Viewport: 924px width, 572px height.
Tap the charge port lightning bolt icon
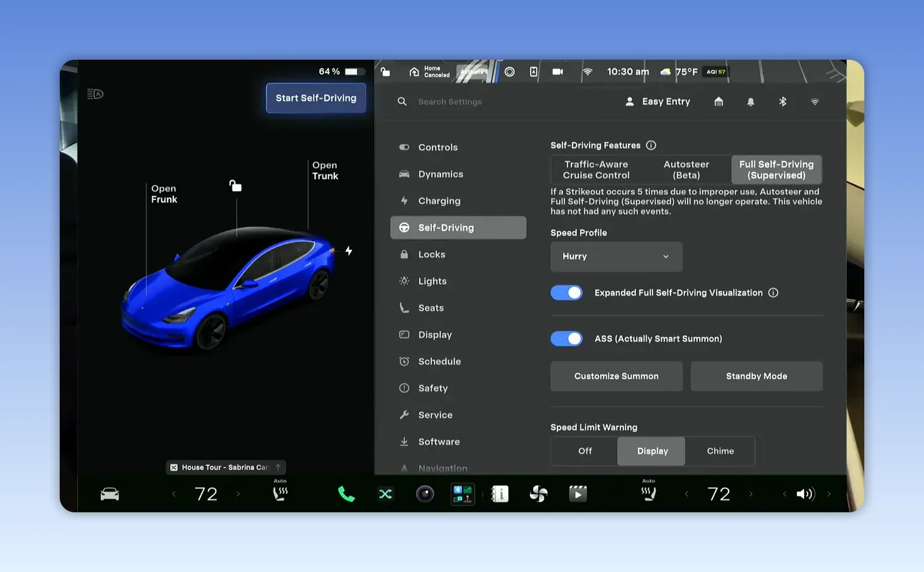click(349, 251)
